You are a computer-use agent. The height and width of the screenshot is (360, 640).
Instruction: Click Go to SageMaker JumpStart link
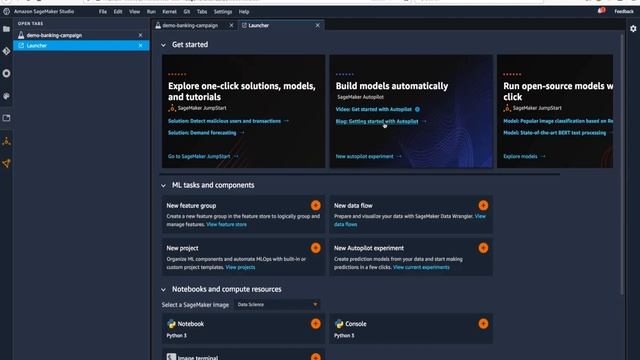(x=199, y=156)
